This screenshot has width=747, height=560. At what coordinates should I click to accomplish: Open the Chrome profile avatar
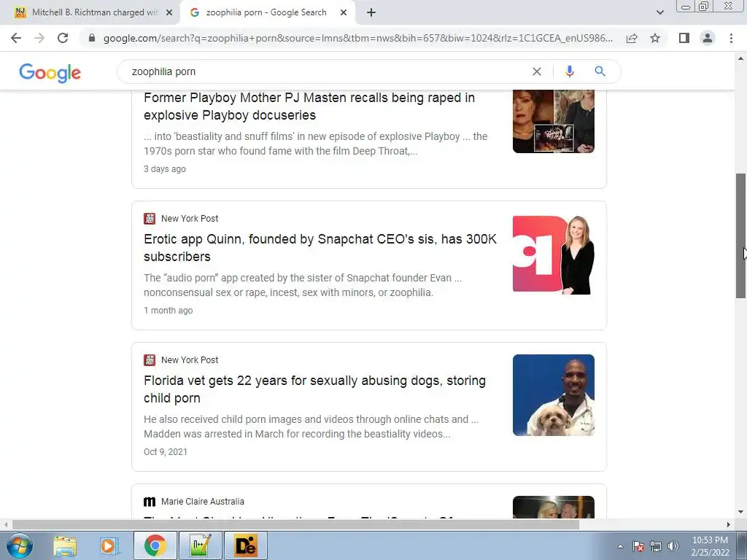[x=708, y=38]
